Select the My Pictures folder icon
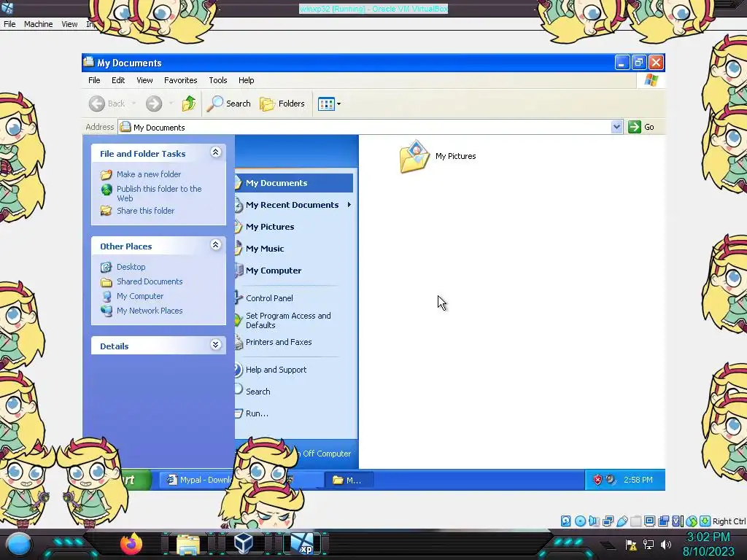This screenshot has height=560, width=747. tap(414, 156)
